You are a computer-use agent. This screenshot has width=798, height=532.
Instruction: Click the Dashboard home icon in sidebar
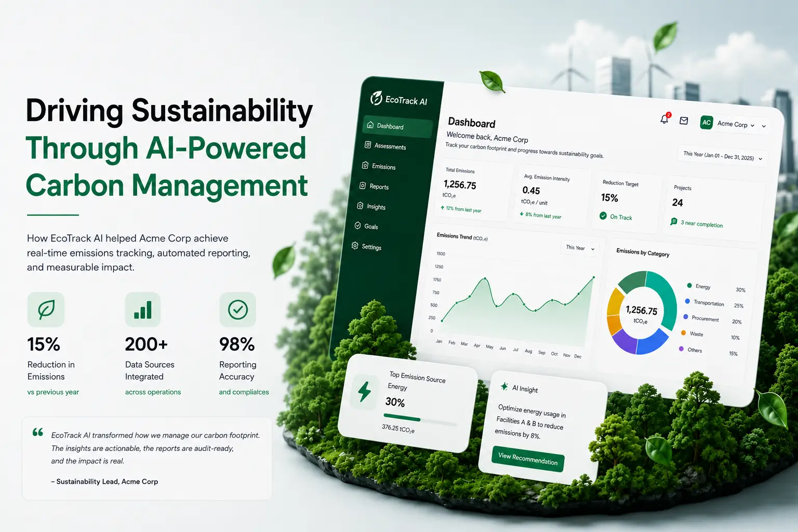[x=370, y=125]
